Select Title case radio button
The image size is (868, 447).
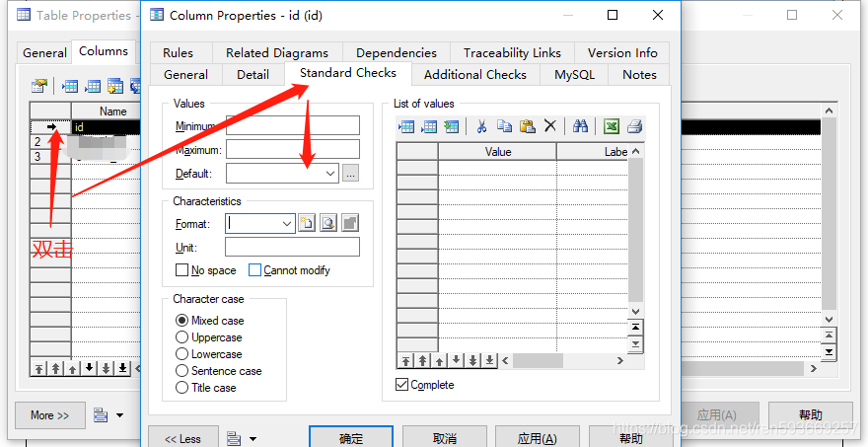pyautogui.click(x=181, y=388)
